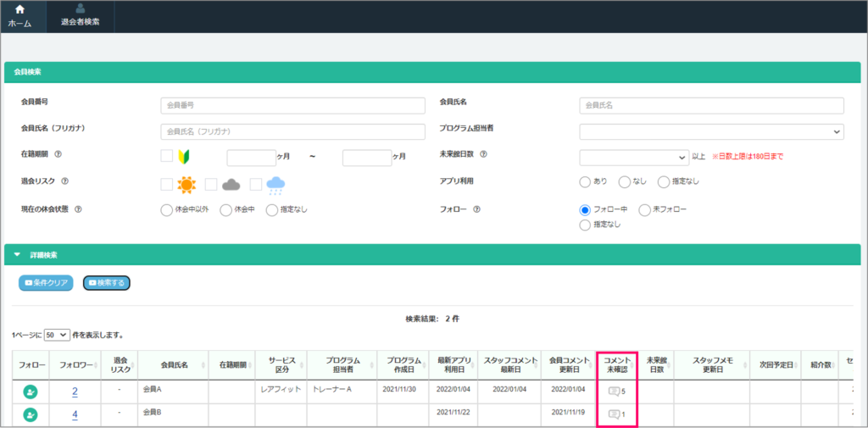The image size is (868, 428).
Task: Open unread comment icon for 会員B
Action: (x=615, y=414)
